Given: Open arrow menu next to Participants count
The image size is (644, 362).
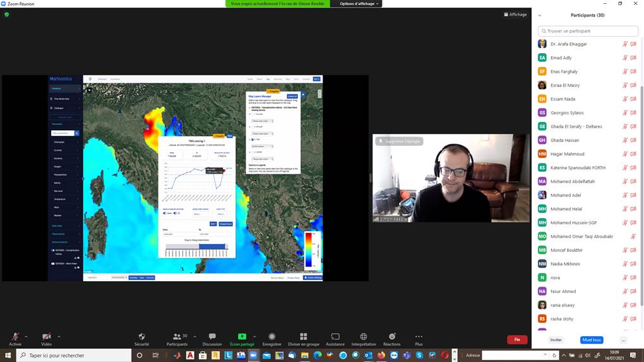Looking at the screenshot, I should pos(194,337).
